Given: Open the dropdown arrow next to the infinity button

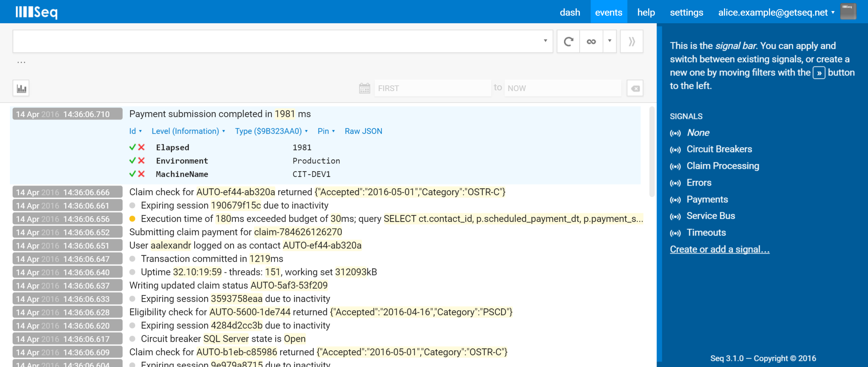Looking at the screenshot, I should (x=610, y=41).
